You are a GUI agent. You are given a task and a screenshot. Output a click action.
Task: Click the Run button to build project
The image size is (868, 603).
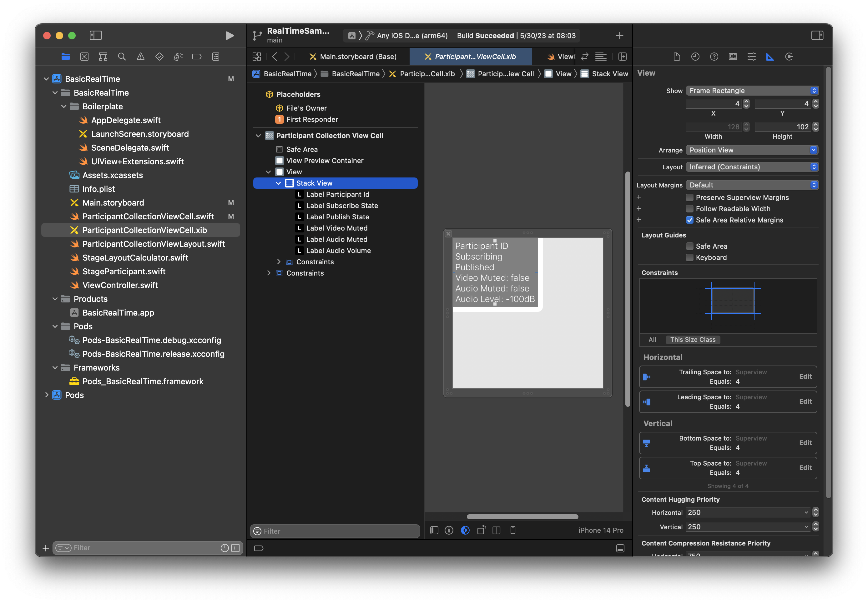coord(228,36)
